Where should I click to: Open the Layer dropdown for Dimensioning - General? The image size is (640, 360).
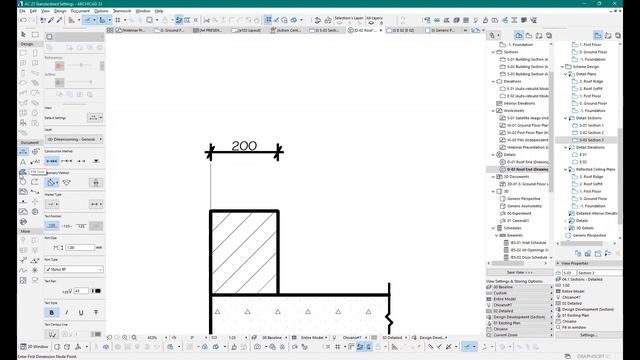(x=74, y=139)
